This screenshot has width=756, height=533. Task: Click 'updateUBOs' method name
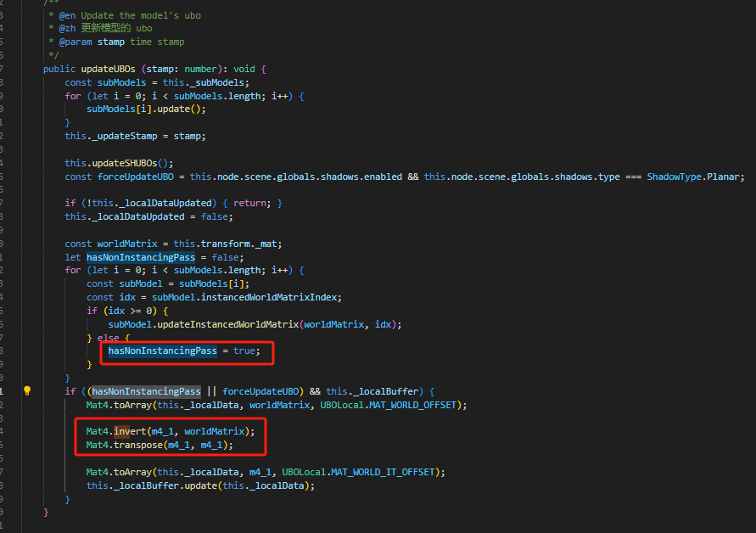click(x=108, y=69)
